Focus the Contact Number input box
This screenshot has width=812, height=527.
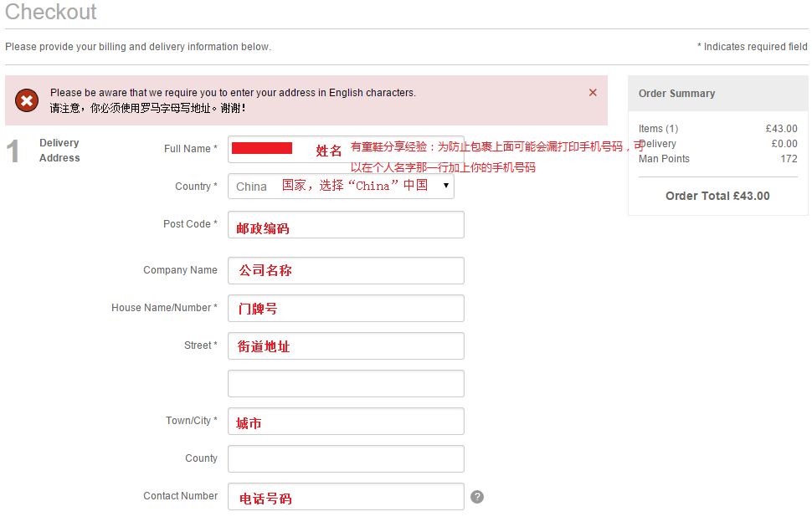click(x=346, y=496)
